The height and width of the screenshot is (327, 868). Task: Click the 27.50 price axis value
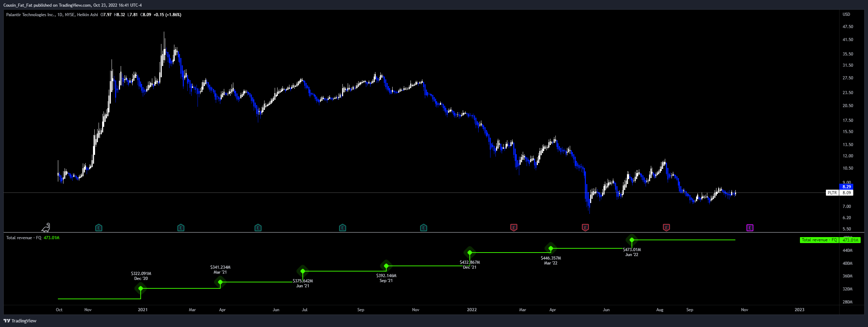pos(848,78)
